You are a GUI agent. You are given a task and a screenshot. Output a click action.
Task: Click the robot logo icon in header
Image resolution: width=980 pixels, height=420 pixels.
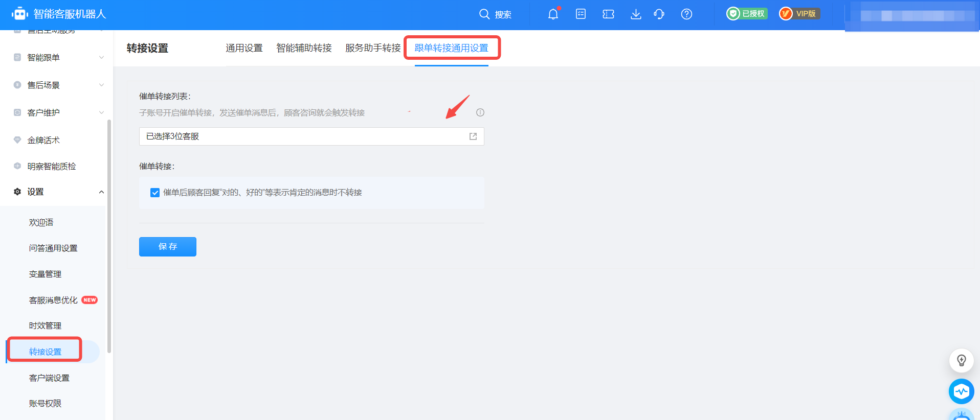(x=20, y=14)
